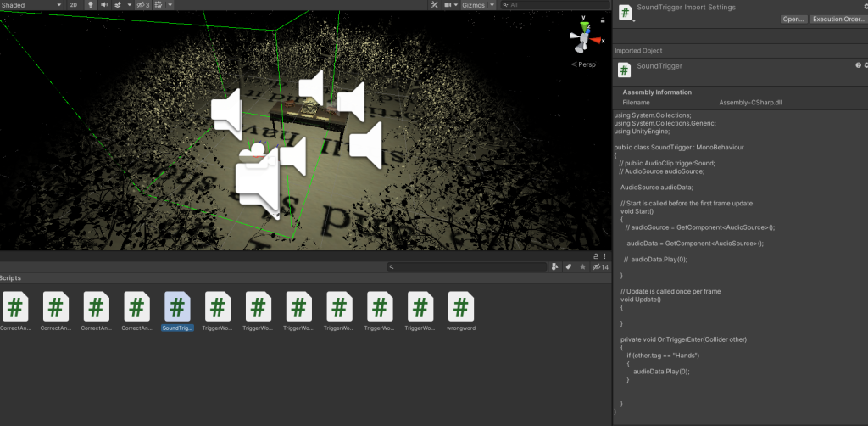Click the scene camera settings icon
Viewport: 868px width, 426px height.
(x=450, y=5)
